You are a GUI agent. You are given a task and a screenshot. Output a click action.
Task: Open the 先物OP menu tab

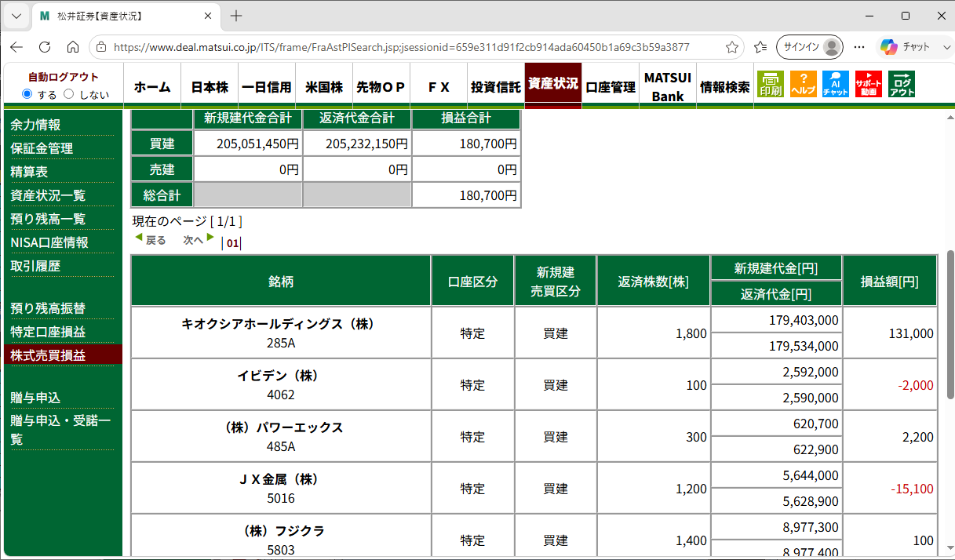pyautogui.click(x=381, y=87)
